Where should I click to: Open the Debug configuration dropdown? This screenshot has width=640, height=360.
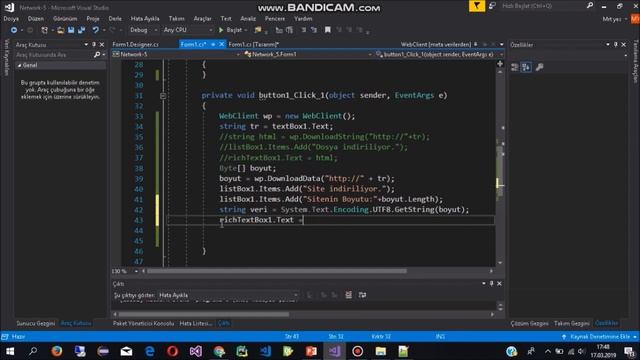tap(144, 30)
